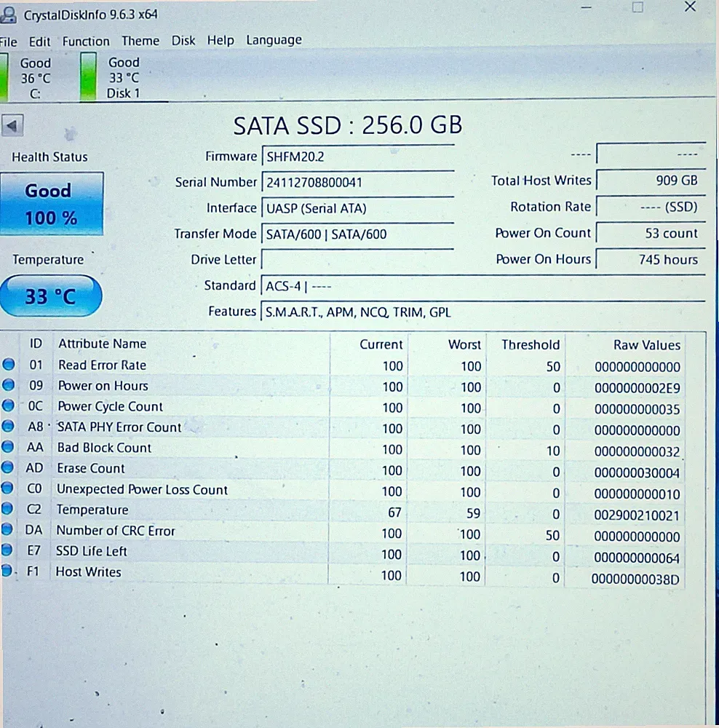The width and height of the screenshot is (719, 728).
Task: Select the Unexpected Power Loss Count attribute name
Action: click(x=142, y=489)
